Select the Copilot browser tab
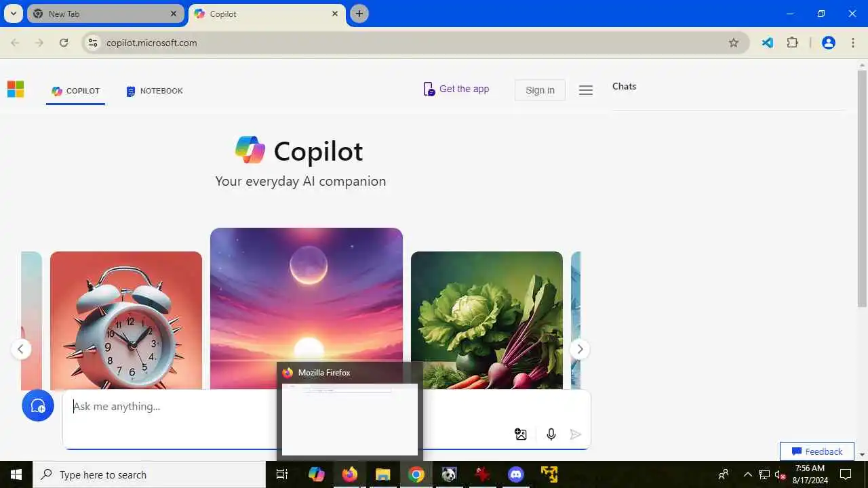868x488 pixels. (x=267, y=14)
